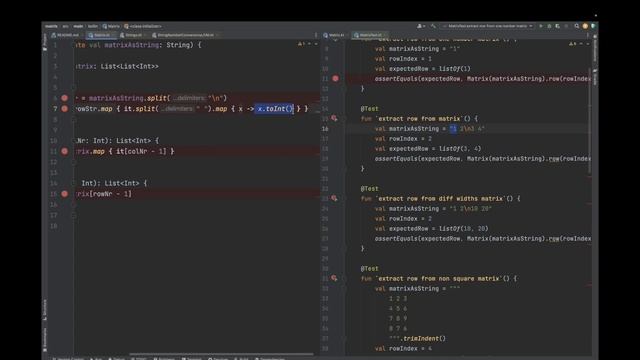Click 'main' breadcrumb in navigation bar

click(x=78, y=26)
